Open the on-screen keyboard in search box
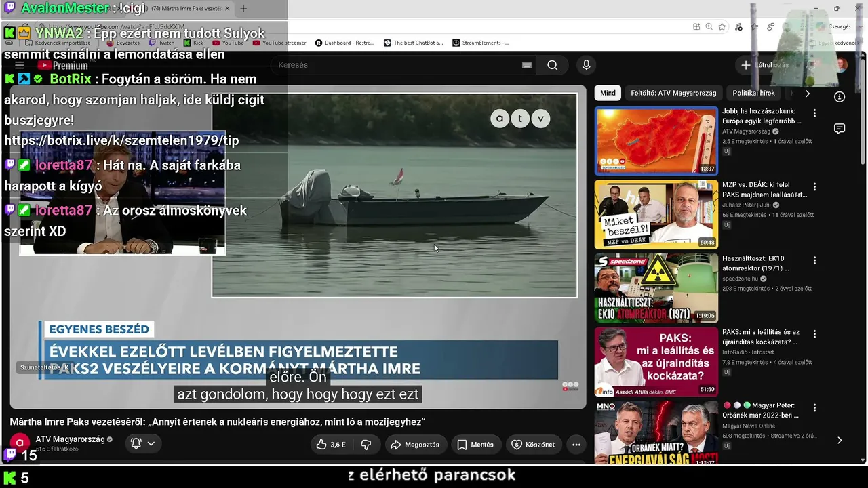Viewport: 868px width, 488px height. 527,65
